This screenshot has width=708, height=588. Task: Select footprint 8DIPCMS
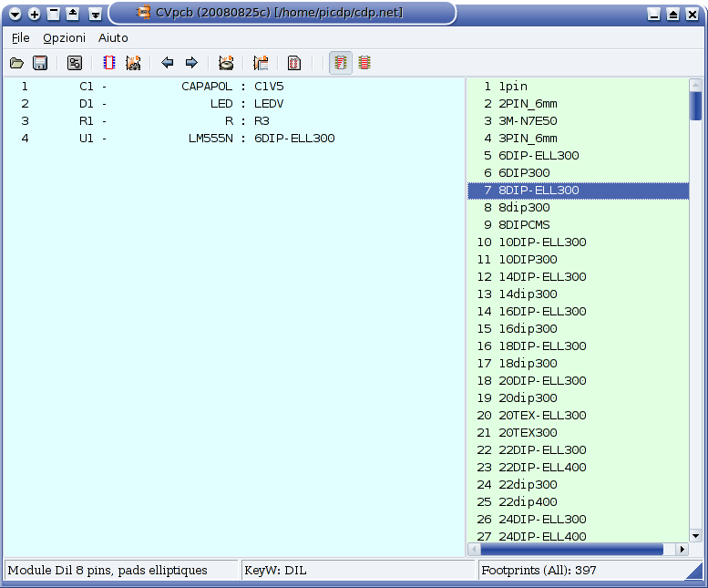[x=578, y=225]
